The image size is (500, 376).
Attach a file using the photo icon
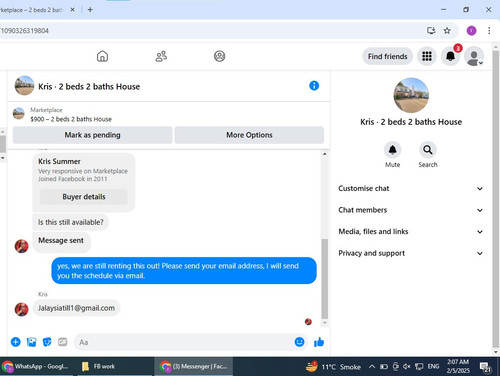(x=31, y=342)
